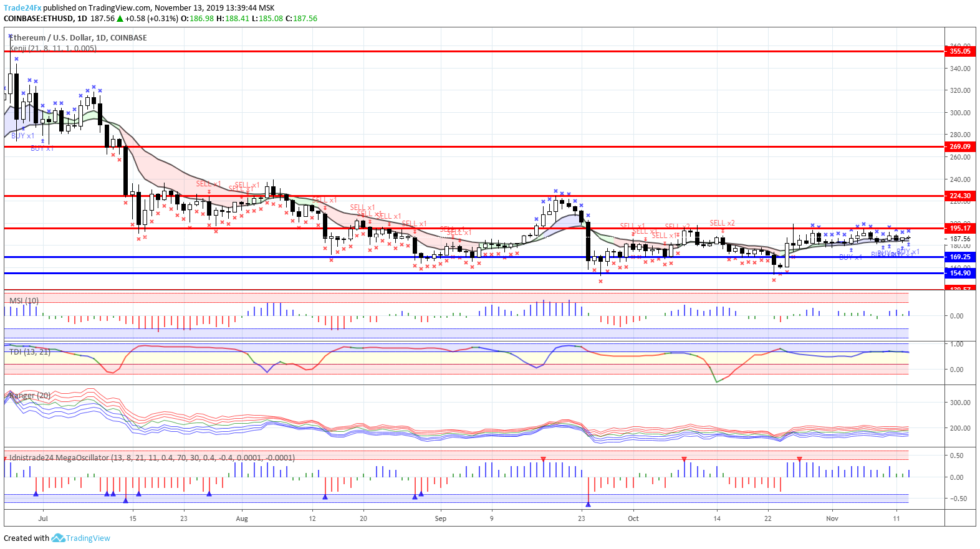Click the 300.00 price axis tick
Screen dimensions: 980x549
[x=960, y=113]
